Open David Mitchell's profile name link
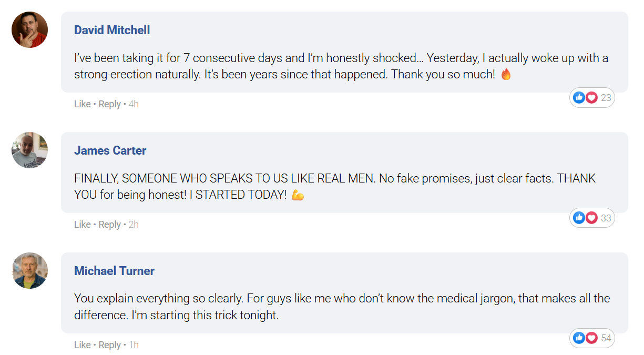 point(112,30)
